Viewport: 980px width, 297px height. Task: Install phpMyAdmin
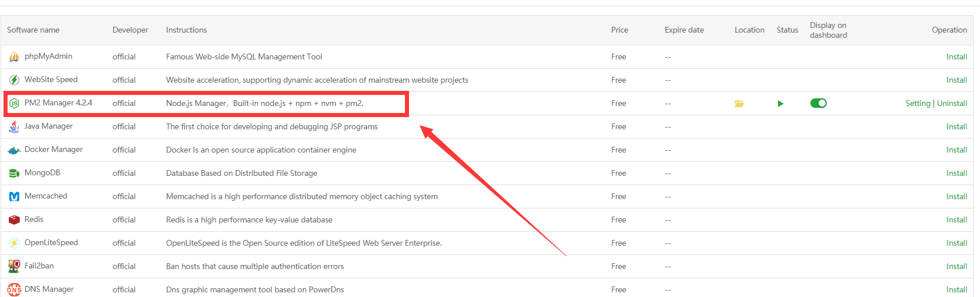point(957,56)
